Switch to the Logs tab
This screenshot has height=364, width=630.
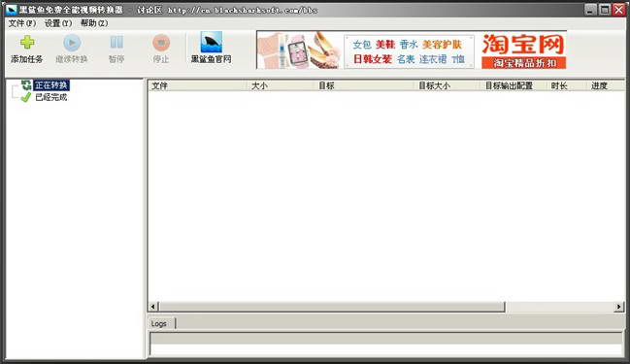click(161, 323)
